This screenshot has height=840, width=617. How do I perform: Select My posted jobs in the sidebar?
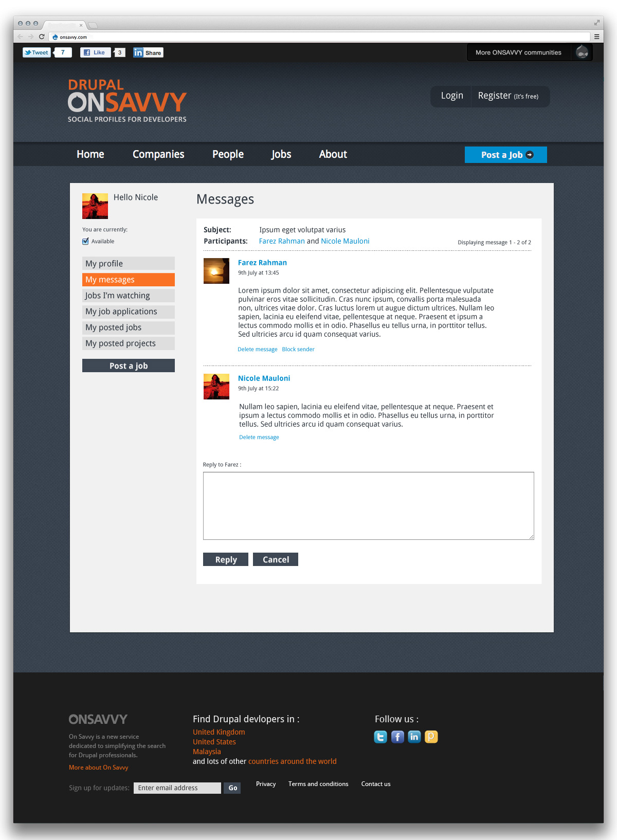point(129,327)
